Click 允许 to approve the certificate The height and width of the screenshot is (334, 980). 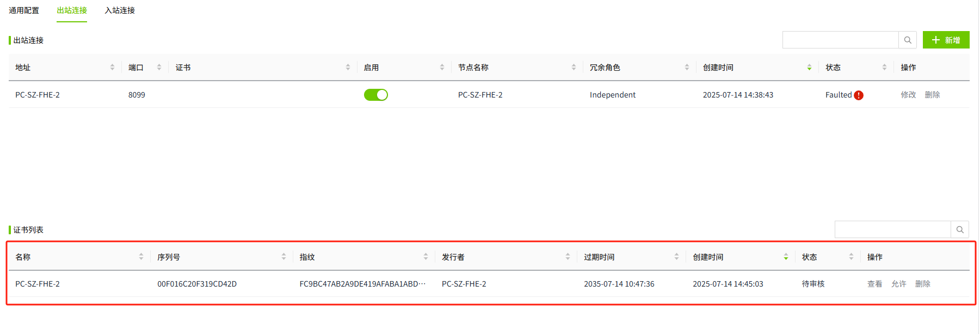pos(898,284)
